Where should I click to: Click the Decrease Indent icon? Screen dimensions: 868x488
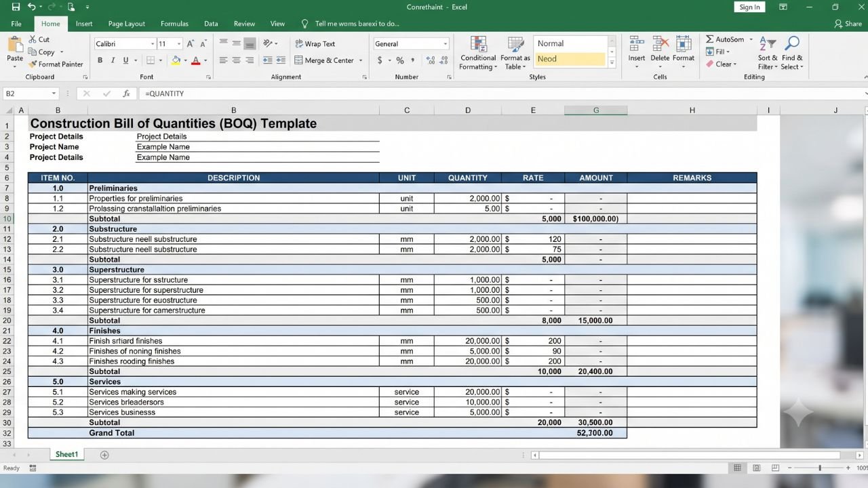pos(267,60)
